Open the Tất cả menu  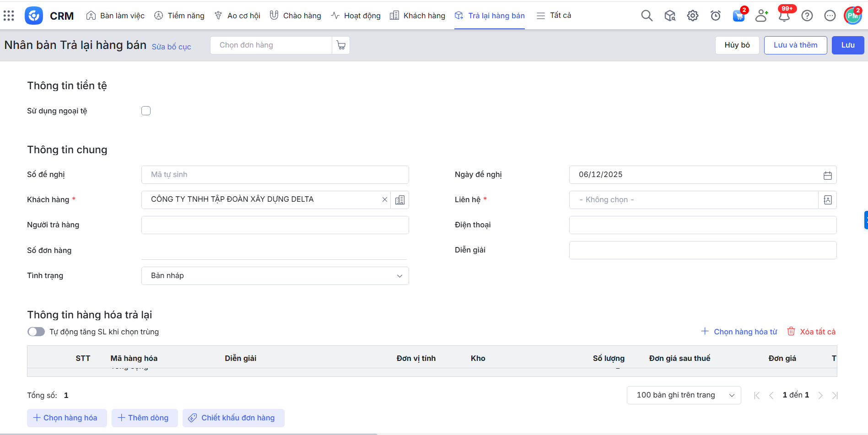coord(554,16)
